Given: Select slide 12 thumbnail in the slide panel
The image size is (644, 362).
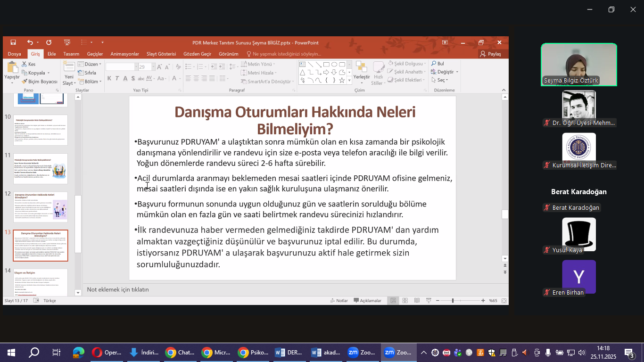Looking at the screenshot, I should coord(41,207).
